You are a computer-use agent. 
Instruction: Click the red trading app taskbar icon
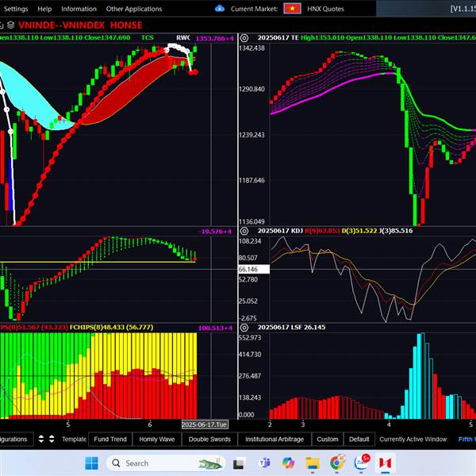coord(385,463)
